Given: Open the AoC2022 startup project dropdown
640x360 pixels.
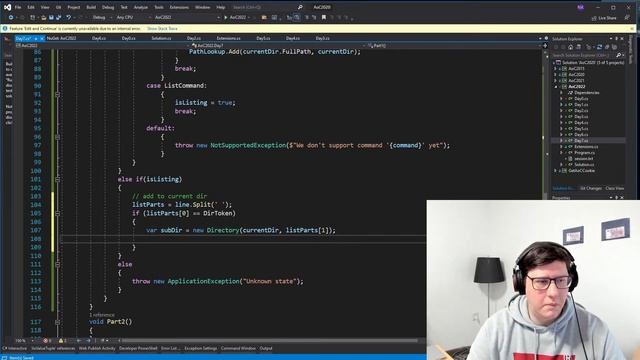Looking at the screenshot, I should 187,18.
